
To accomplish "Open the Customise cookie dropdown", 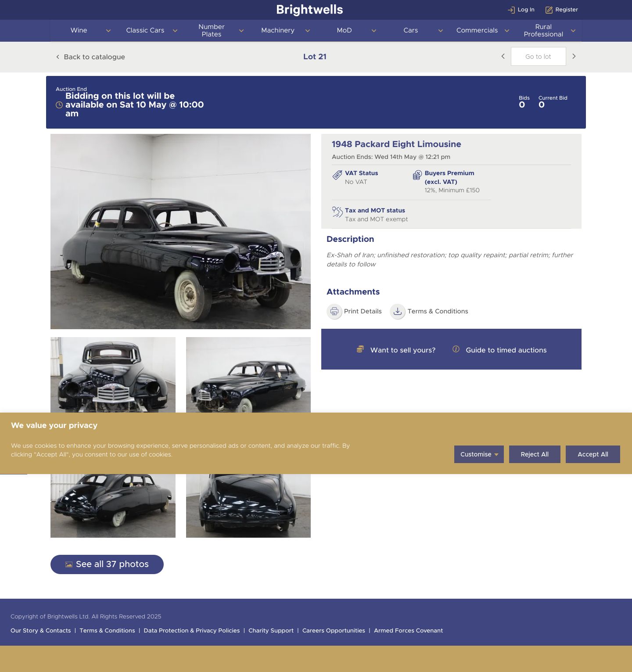I will coord(479,454).
